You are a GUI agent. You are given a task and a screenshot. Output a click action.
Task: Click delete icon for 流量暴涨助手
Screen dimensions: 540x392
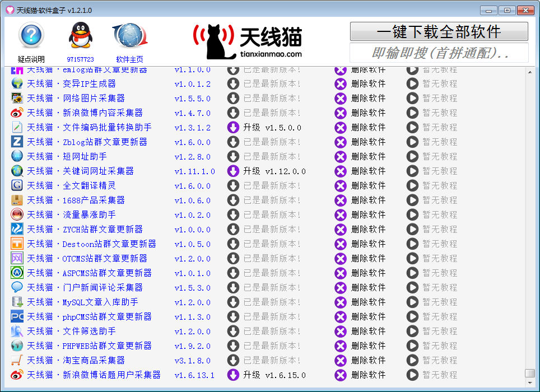click(x=340, y=214)
